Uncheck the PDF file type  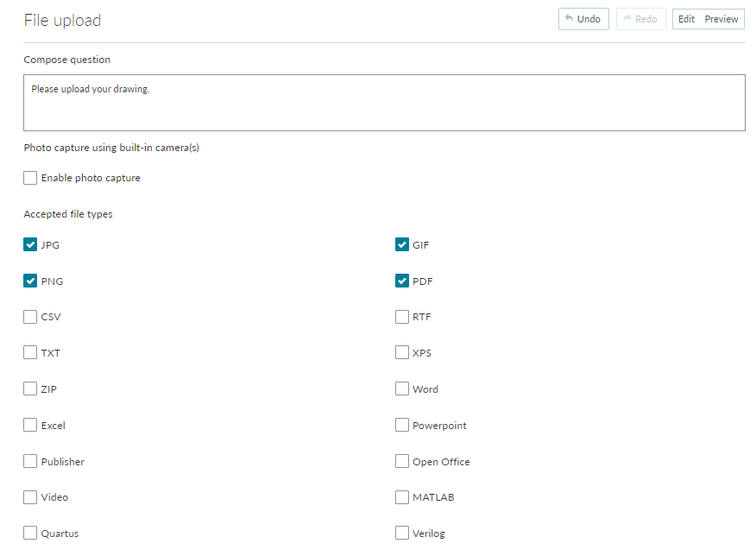coord(402,281)
